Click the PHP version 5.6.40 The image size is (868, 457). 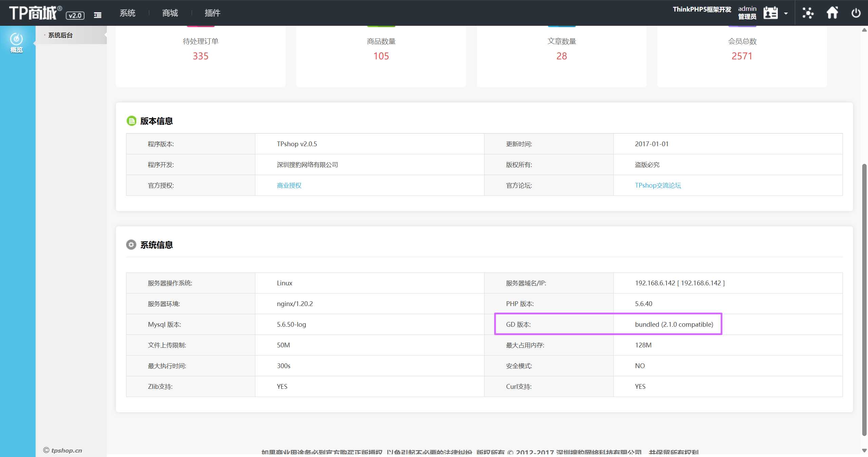644,304
